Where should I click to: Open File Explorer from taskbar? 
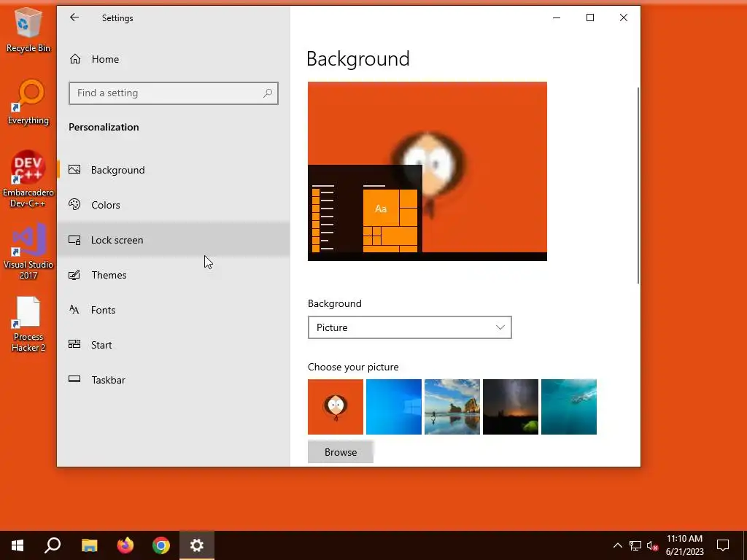(x=89, y=545)
